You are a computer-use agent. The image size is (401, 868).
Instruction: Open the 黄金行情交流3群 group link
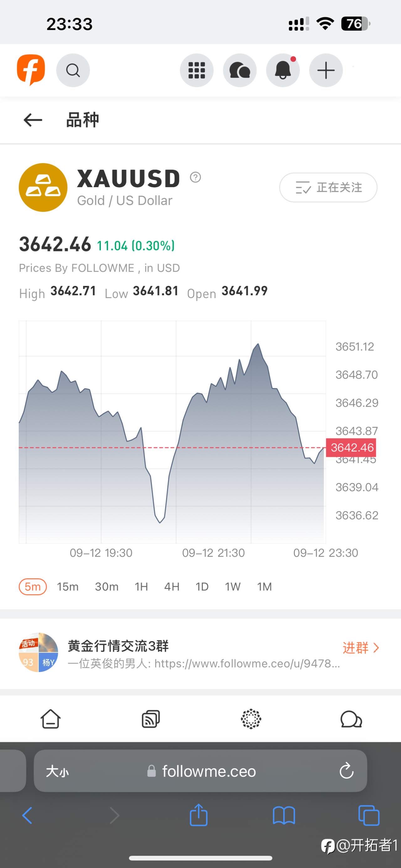(x=118, y=646)
